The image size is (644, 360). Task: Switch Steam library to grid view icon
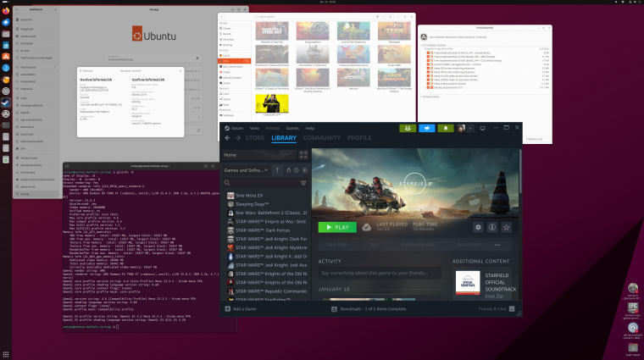point(304,155)
